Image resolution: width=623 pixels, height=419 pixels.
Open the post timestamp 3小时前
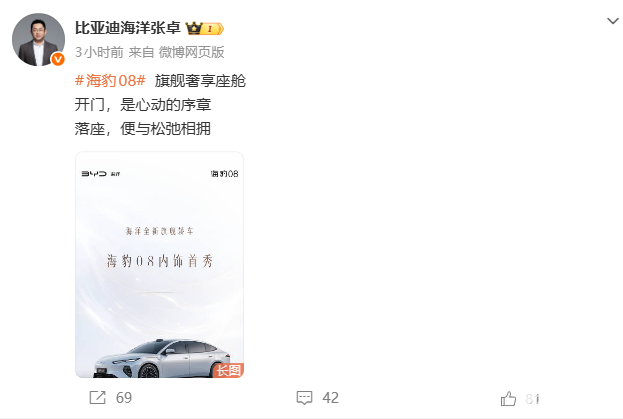(x=99, y=52)
